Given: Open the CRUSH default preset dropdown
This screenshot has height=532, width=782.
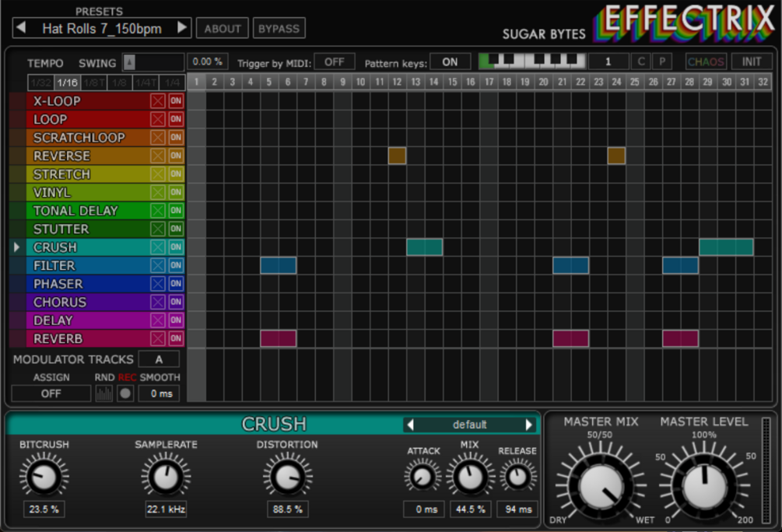Looking at the screenshot, I should (x=469, y=425).
